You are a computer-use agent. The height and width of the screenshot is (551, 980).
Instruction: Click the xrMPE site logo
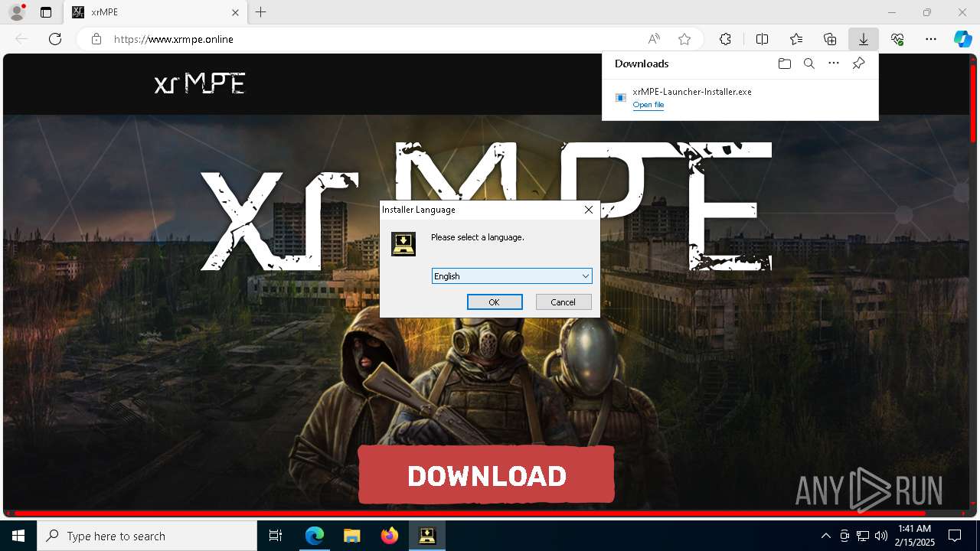[200, 83]
